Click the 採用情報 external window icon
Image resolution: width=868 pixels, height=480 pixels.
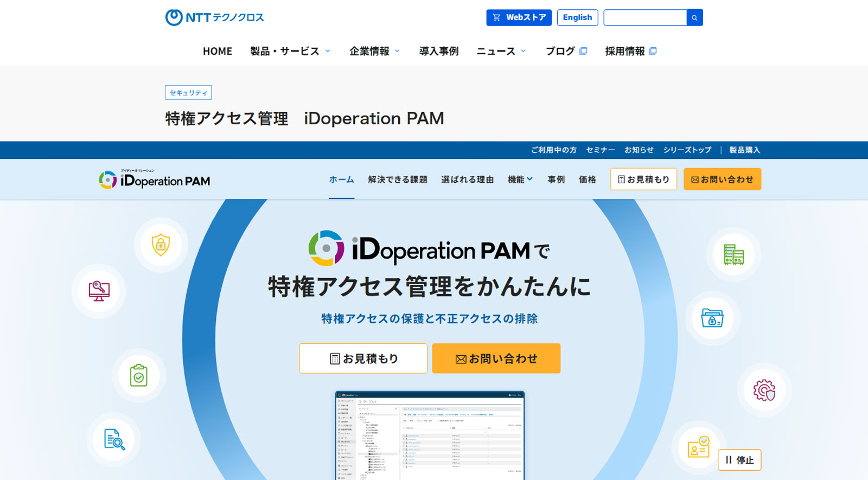click(653, 51)
